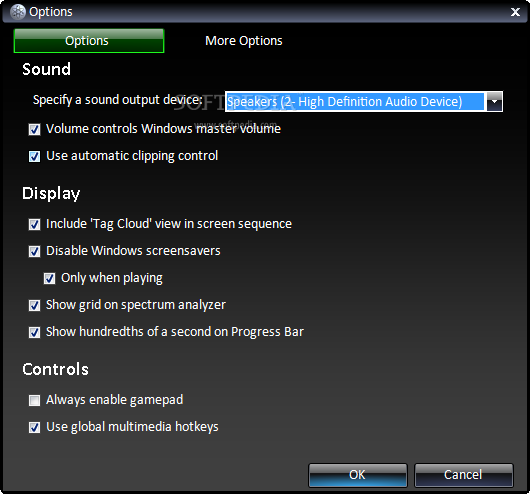This screenshot has height=494, width=530.
Task: Toggle the Only when playing checkbox
Action: point(49,278)
